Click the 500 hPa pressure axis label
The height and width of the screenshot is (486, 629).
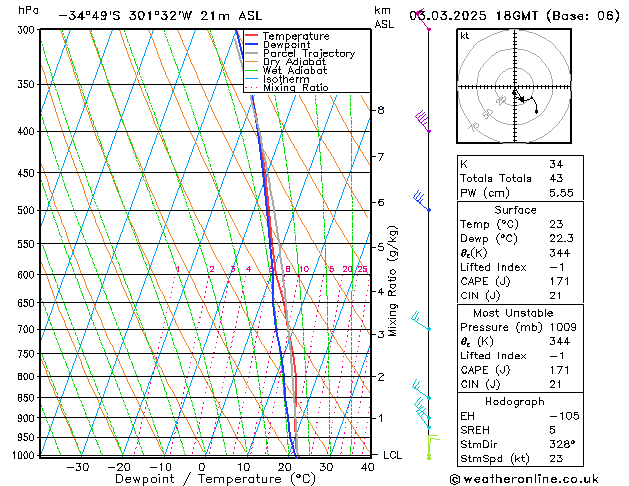[x=28, y=211]
